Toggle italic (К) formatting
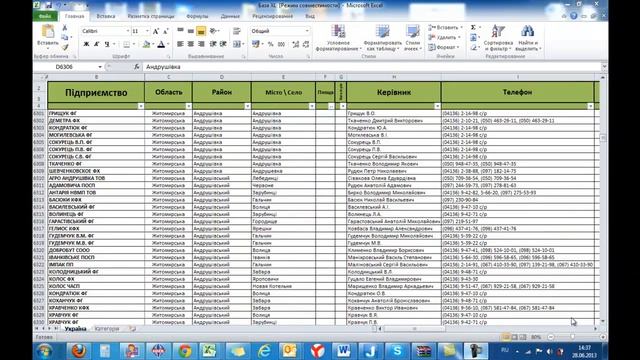The image size is (640, 360). [x=96, y=44]
